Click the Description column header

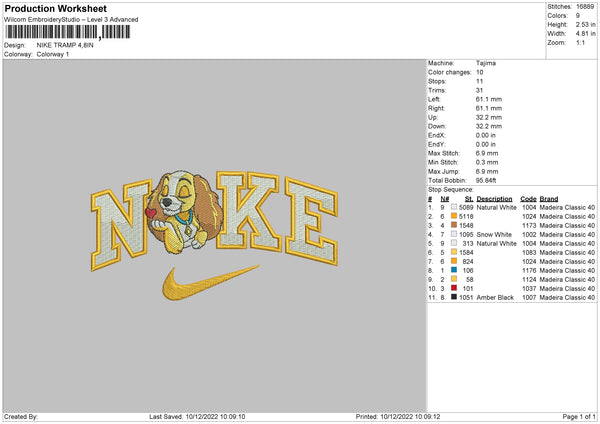point(494,199)
